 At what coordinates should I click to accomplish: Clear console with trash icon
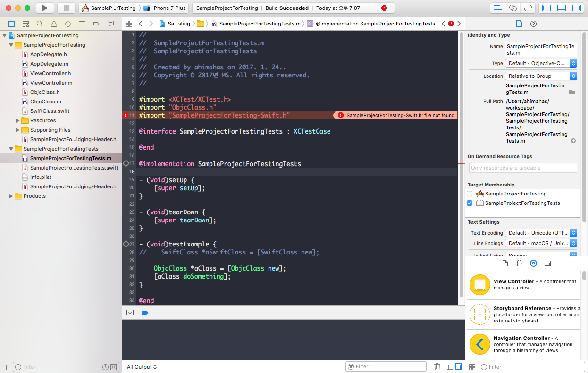pos(437,366)
